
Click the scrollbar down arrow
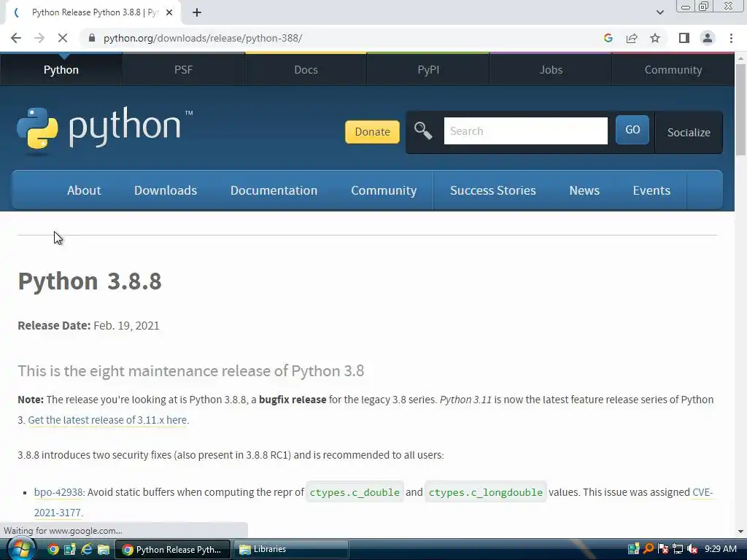point(740,532)
